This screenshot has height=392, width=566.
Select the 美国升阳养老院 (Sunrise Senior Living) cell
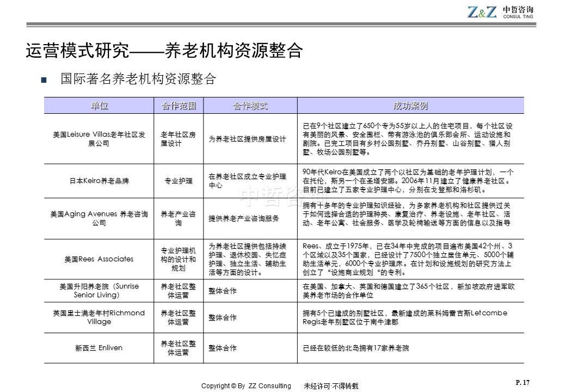(x=99, y=291)
